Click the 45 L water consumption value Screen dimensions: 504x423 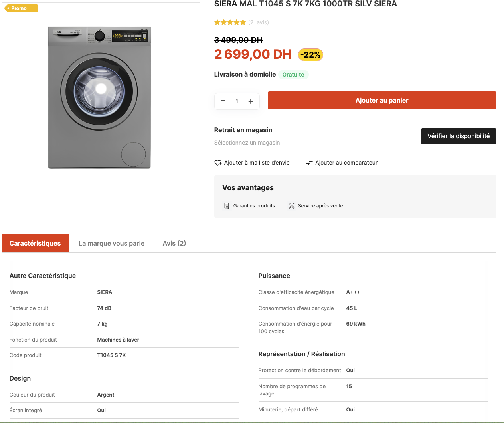pyautogui.click(x=352, y=308)
